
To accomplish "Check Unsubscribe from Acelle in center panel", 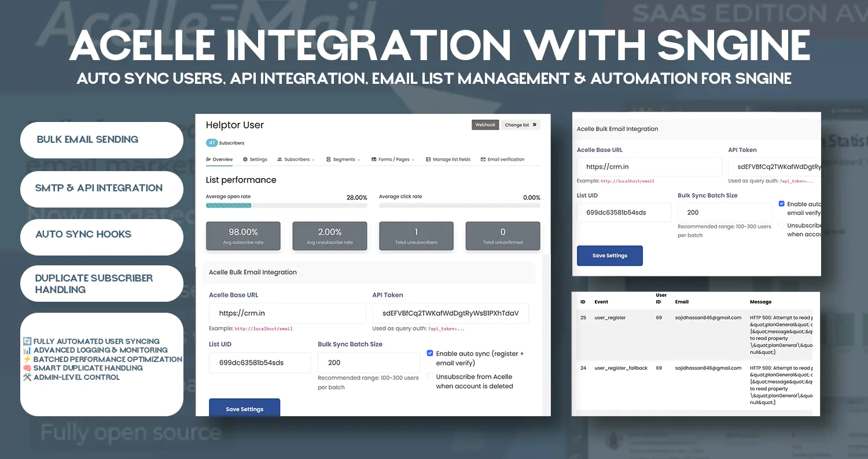I will pyautogui.click(x=430, y=376).
